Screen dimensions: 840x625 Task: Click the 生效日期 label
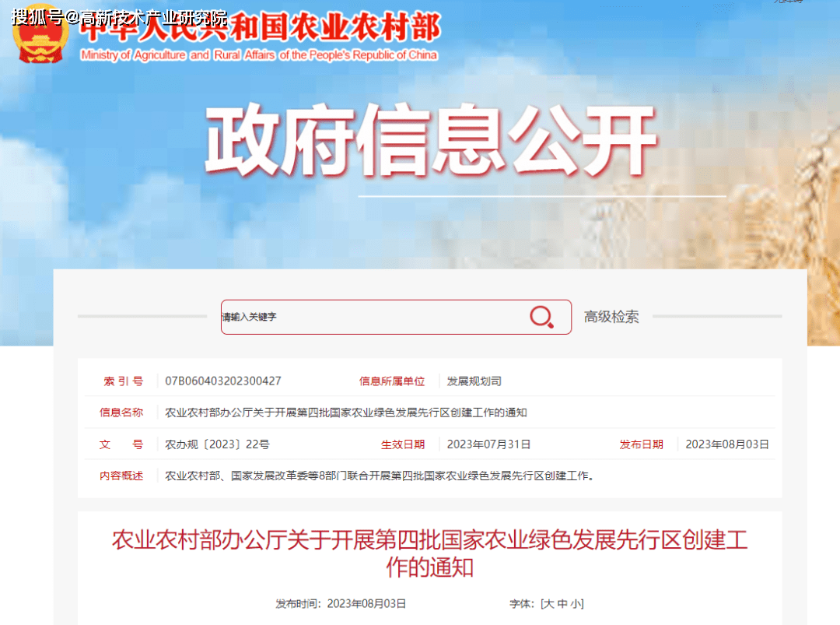coord(402,444)
